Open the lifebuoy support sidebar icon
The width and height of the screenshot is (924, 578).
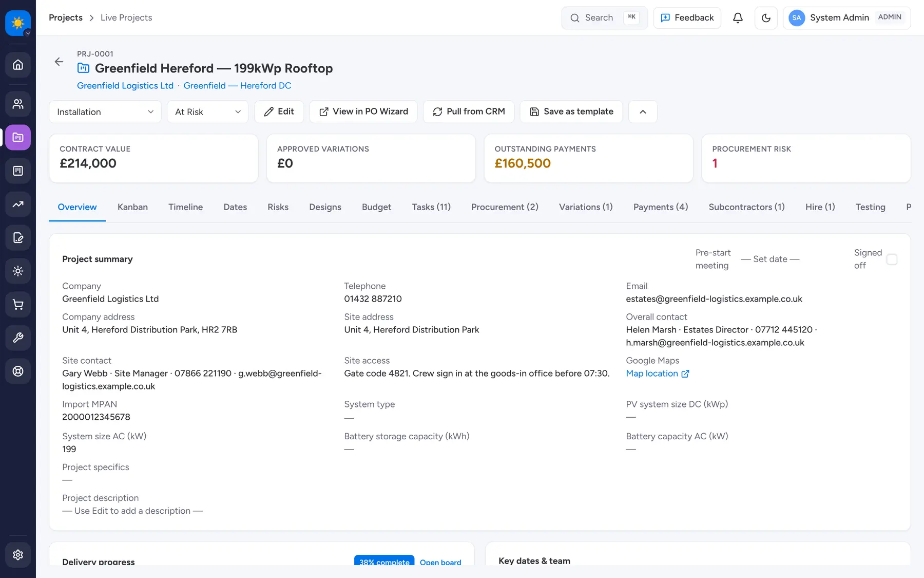pyautogui.click(x=18, y=371)
